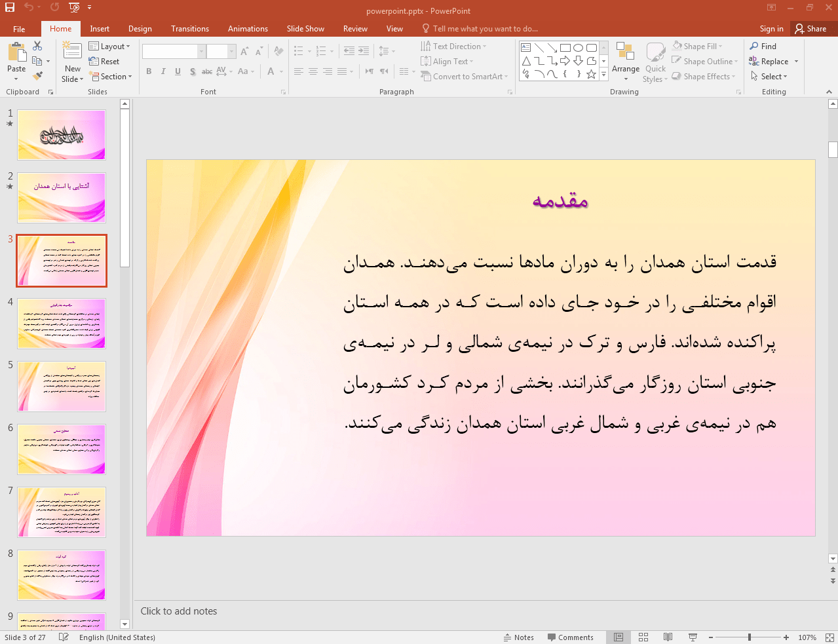This screenshot has width=838, height=644.
Task: Select slide 5 thumbnail in the panel
Action: (61, 387)
